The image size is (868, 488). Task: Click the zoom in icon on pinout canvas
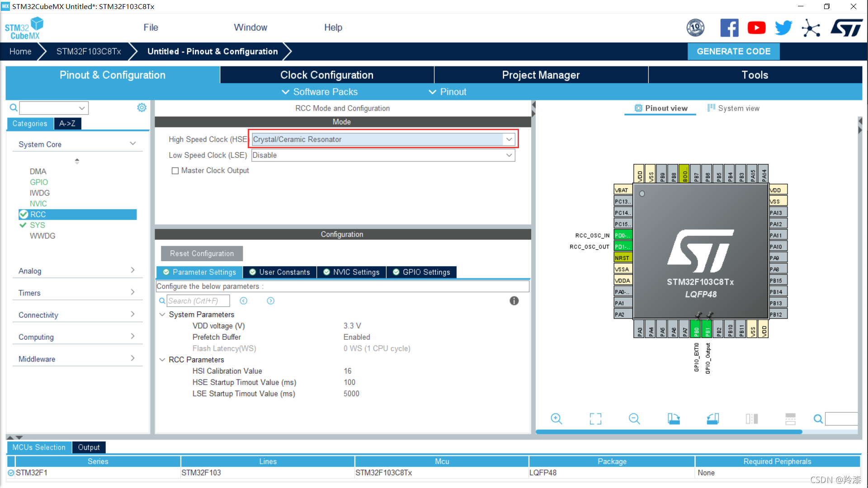click(556, 418)
